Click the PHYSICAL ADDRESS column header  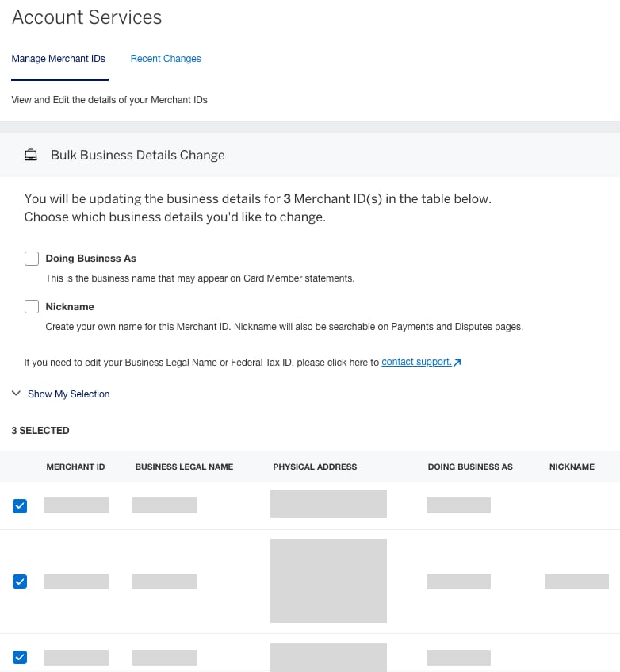coord(315,467)
